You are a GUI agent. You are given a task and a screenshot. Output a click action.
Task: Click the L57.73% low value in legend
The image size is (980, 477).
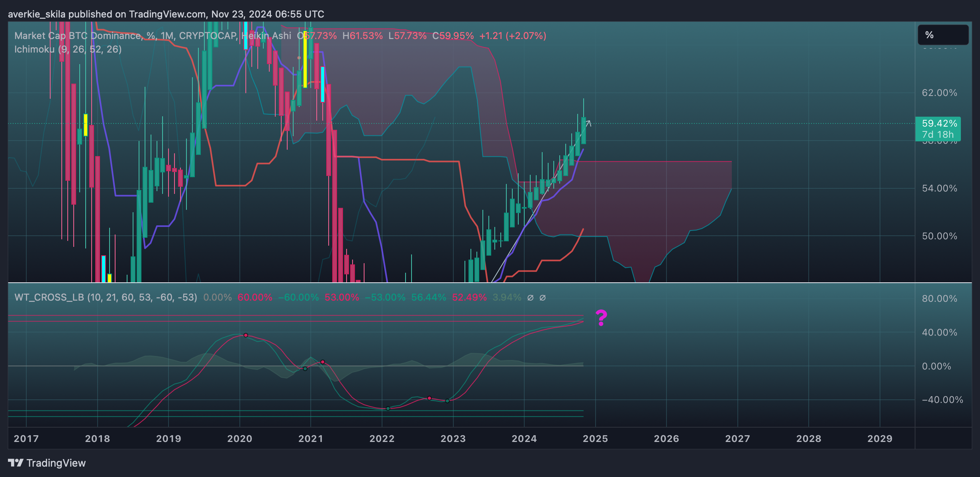click(407, 36)
